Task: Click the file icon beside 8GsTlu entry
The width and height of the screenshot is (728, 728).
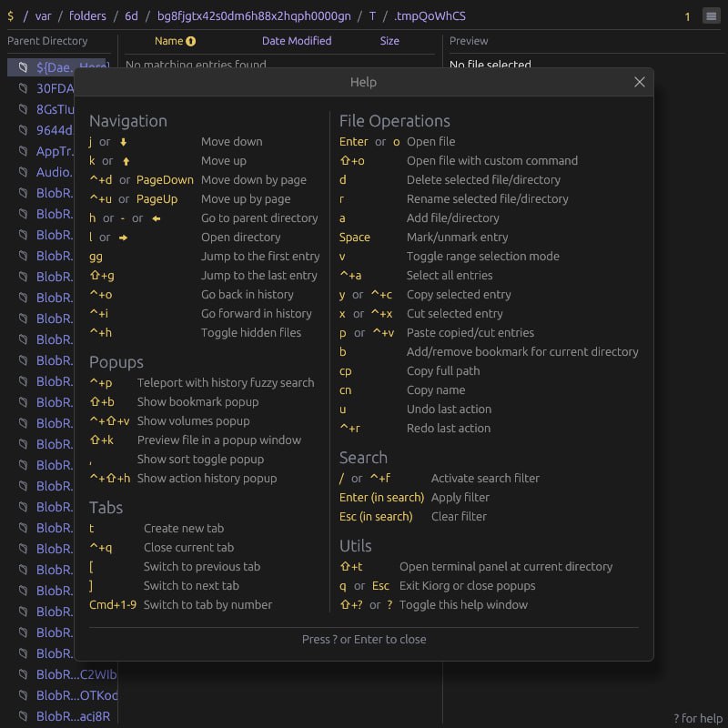Action: (x=24, y=109)
